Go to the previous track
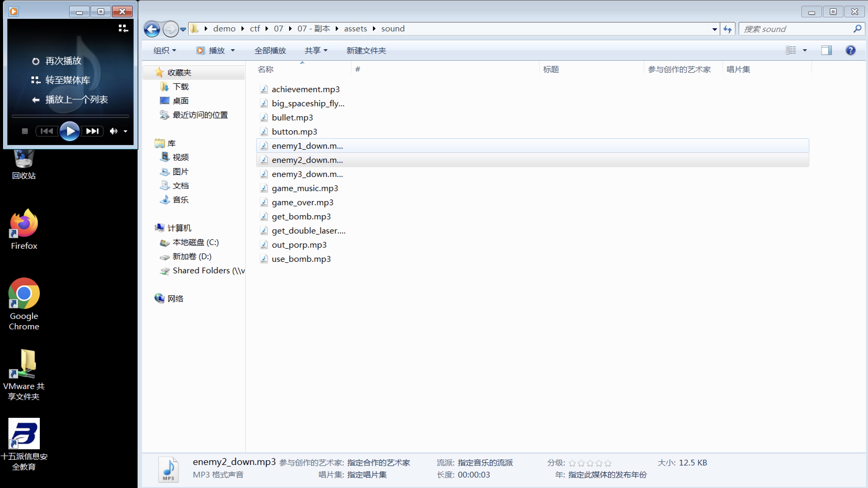Viewport: 868px width, 488px height. tap(47, 131)
